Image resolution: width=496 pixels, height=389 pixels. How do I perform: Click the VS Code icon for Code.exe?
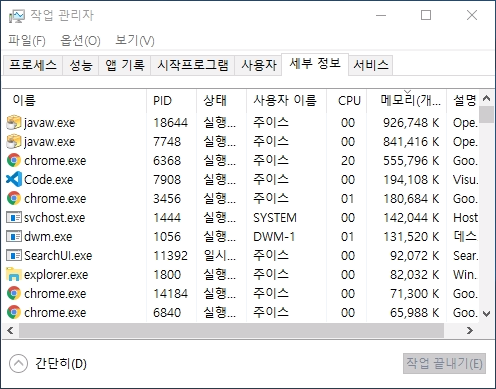coord(14,179)
